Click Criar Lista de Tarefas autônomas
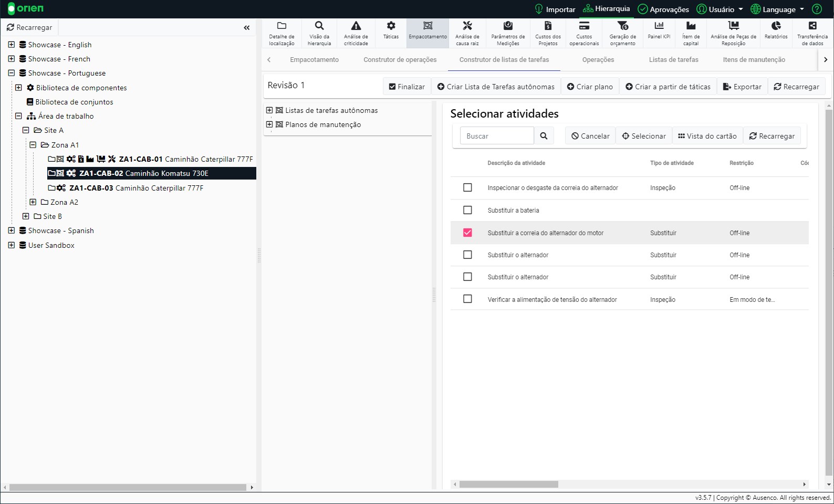Image resolution: width=834 pixels, height=504 pixels. pyautogui.click(x=496, y=87)
